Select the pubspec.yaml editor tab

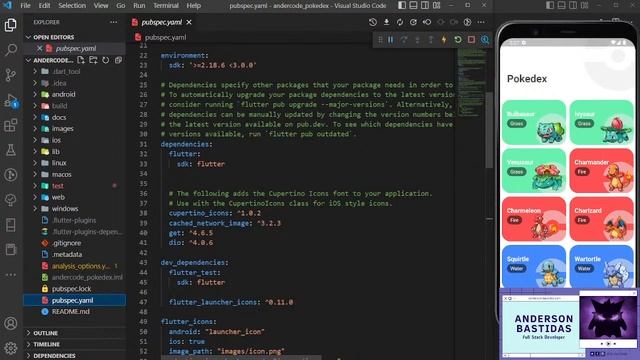[x=161, y=22]
